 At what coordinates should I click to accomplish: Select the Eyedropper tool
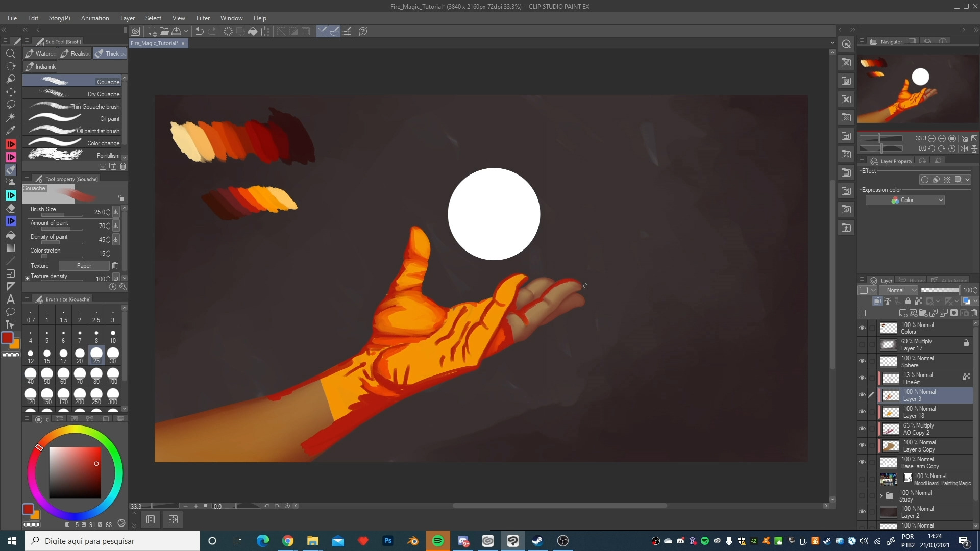point(11,130)
